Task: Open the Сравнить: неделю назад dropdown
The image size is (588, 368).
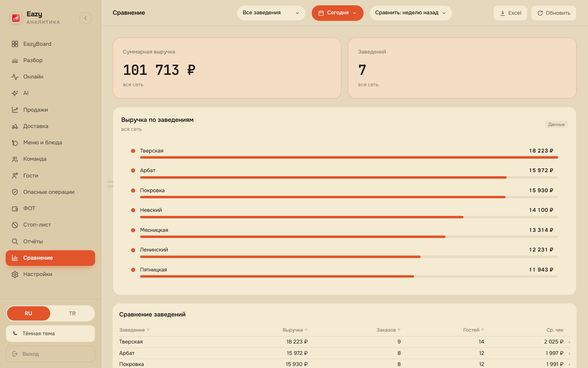Action: pos(411,13)
